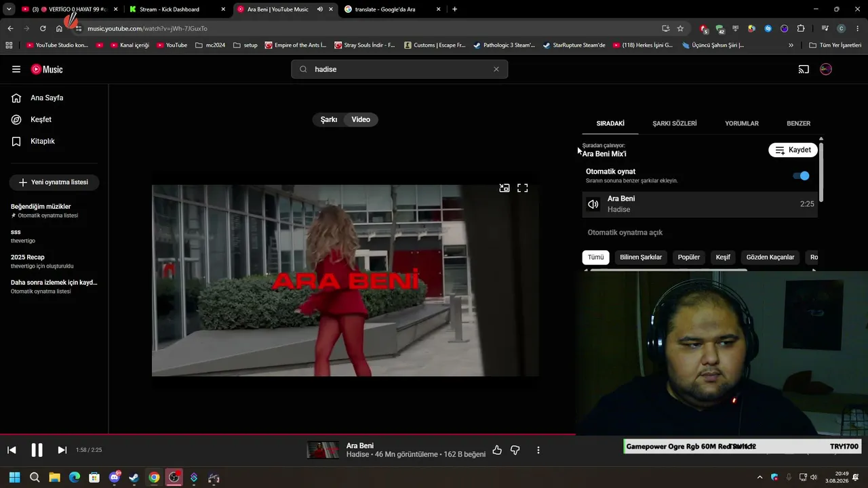
Task: Open the 'sss' playlist
Action: click(54, 236)
